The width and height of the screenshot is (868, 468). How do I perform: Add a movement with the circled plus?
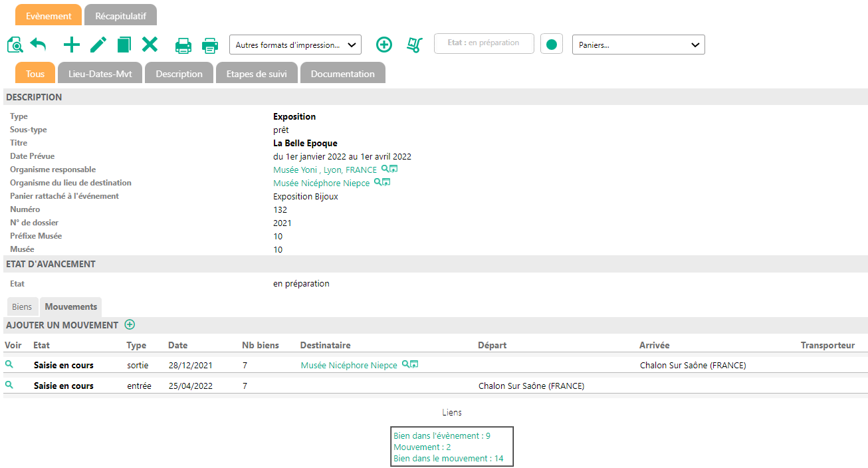130,325
